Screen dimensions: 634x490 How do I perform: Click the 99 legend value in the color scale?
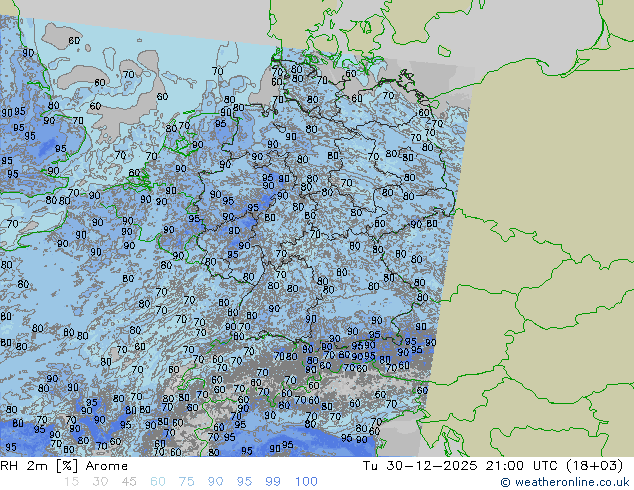(273, 482)
